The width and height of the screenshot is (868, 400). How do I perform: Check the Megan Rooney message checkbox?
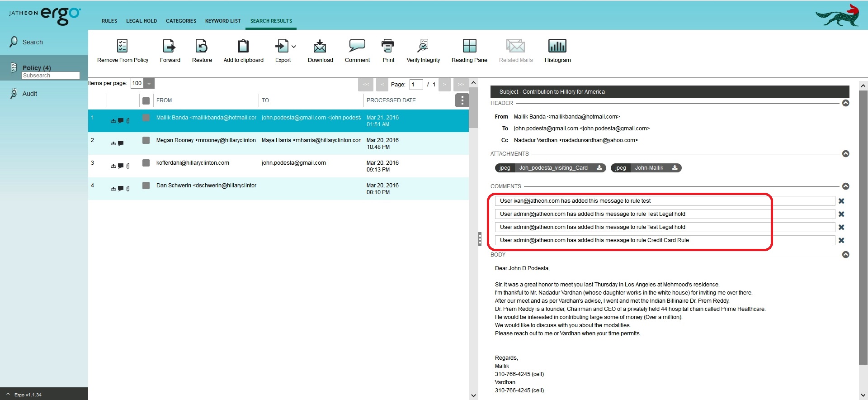[x=146, y=140]
